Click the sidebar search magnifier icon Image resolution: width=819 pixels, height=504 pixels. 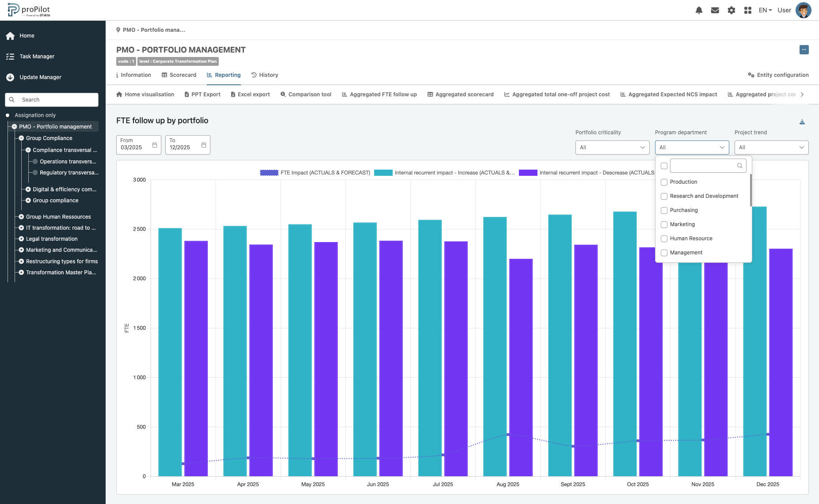[12, 100]
